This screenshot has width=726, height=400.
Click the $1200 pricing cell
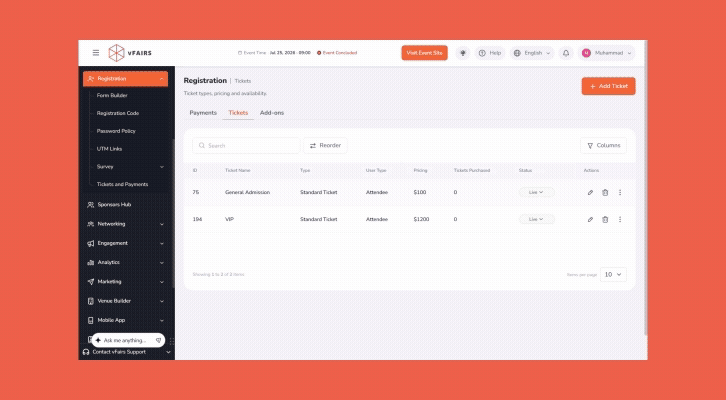click(421, 219)
